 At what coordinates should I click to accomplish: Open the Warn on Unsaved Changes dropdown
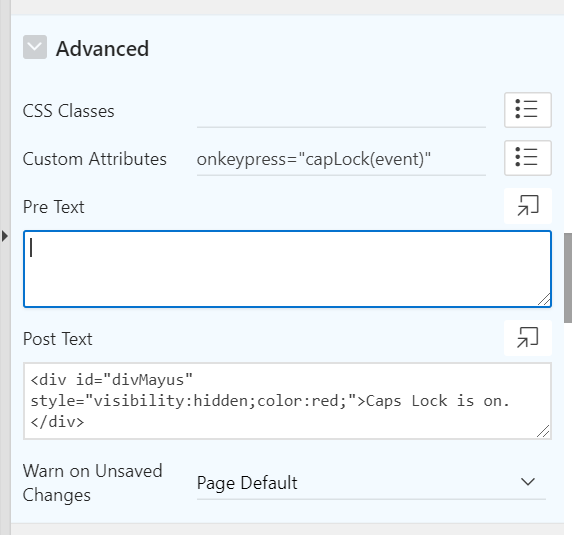(x=371, y=483)
